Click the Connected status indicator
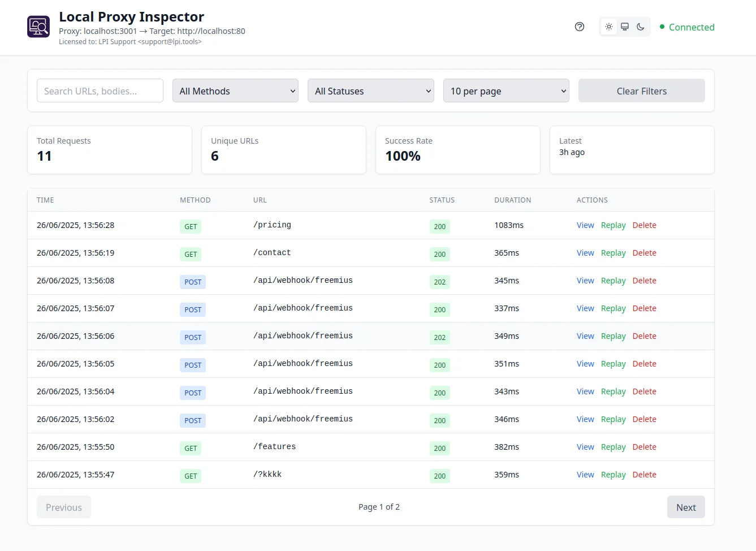The height and width of the screenshot is (551, 756). (687, 27)
